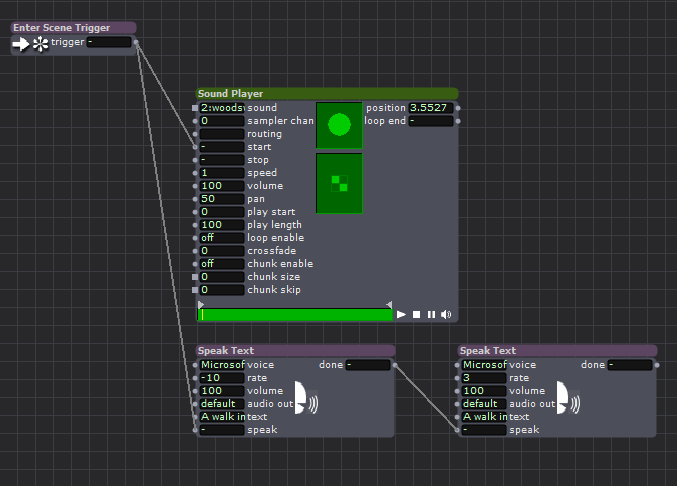Click the green playback progress bar
Image resolution: width=677 pixels, height=486 pixels.
point(296,314)
